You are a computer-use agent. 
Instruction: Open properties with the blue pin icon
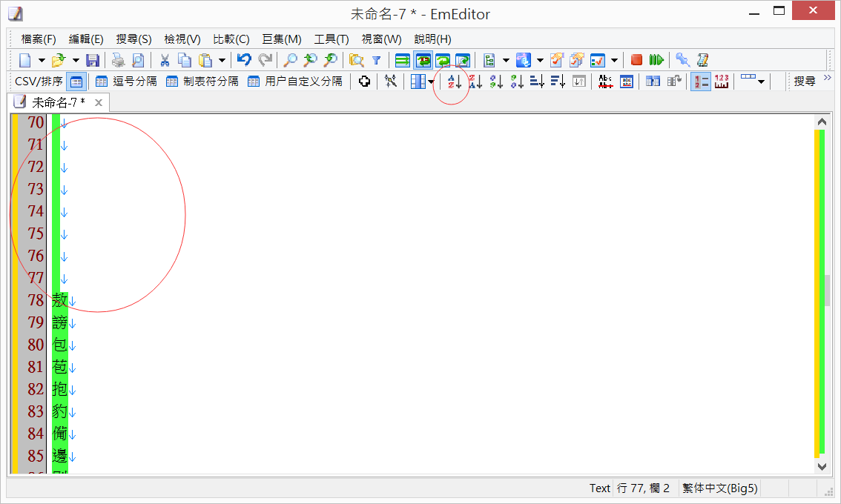[x=682, y=60]
